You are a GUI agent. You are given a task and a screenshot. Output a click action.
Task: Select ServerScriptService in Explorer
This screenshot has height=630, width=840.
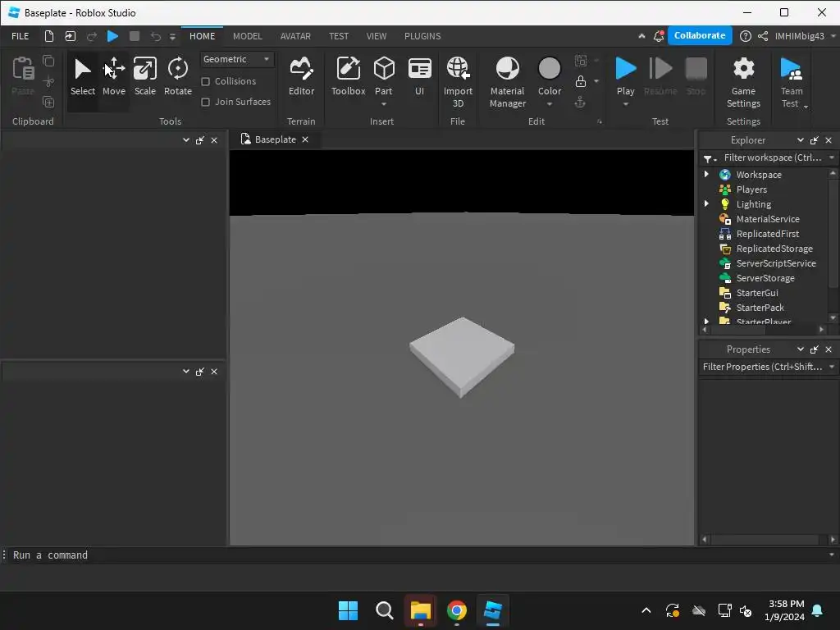pyautogui.click(x=776, y=263)
